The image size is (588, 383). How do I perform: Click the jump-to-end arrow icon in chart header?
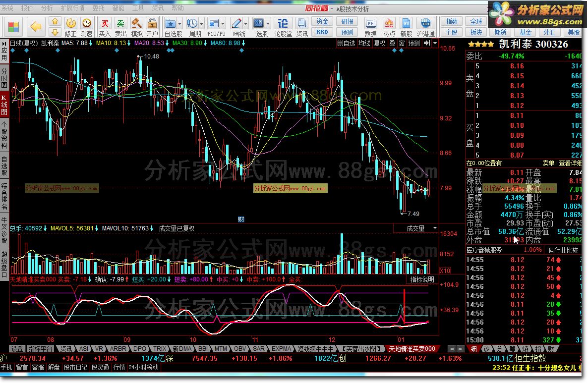point(427,44)
